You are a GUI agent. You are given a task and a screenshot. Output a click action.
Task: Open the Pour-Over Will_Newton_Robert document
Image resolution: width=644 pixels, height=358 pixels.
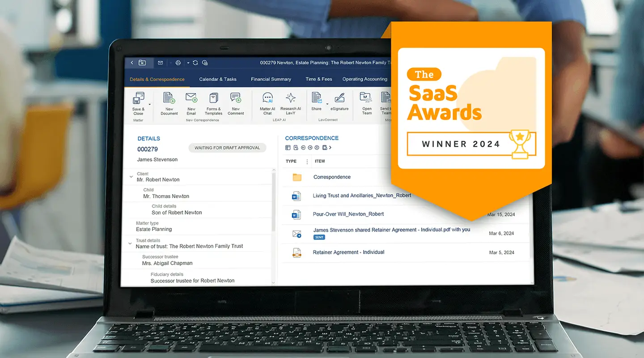(x=348, y=214)
